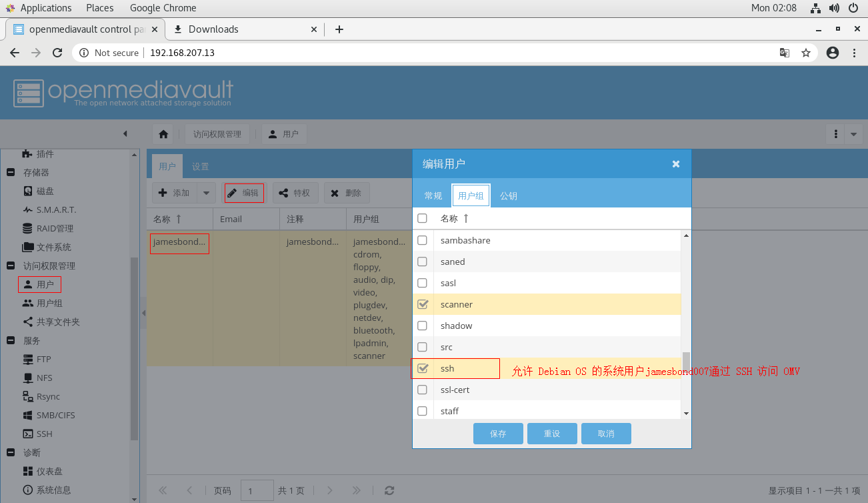
Task: Collapse the 诊断 tree section
Action: (x=11, y=452)
